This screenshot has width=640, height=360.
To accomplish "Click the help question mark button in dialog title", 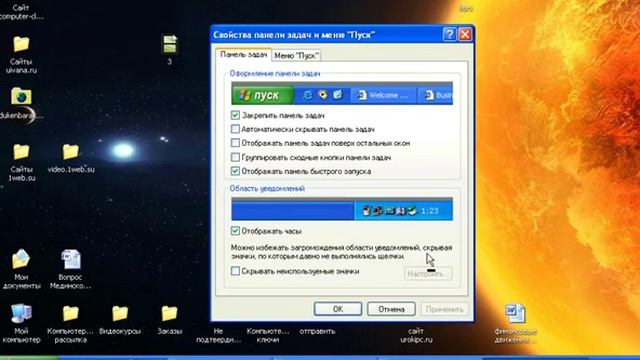I will (x=449, y=34).
